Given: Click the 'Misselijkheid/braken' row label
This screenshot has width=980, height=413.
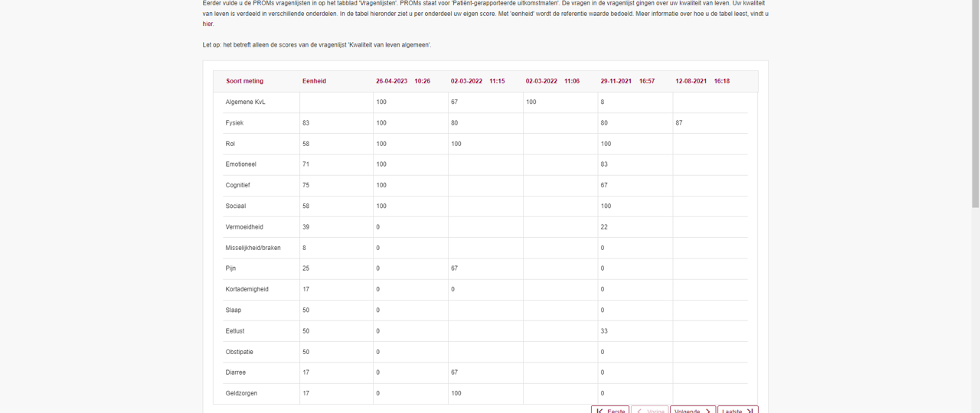Looking at the screenshot, I should [x=253, y=248].
